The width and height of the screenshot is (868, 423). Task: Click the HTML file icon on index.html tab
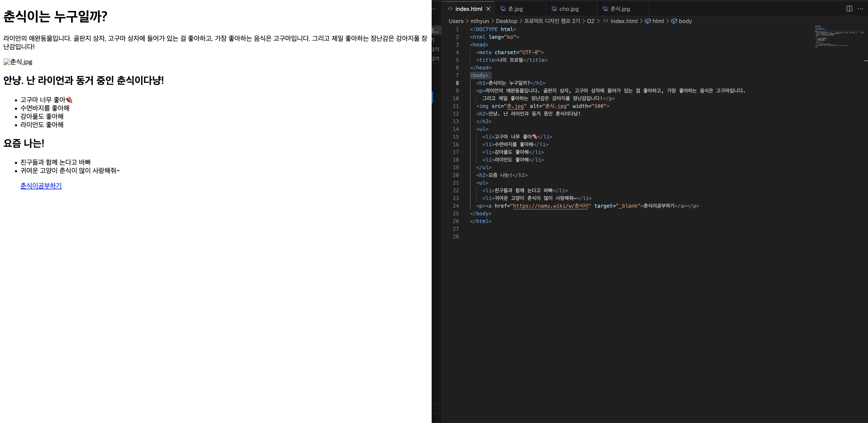450,9
